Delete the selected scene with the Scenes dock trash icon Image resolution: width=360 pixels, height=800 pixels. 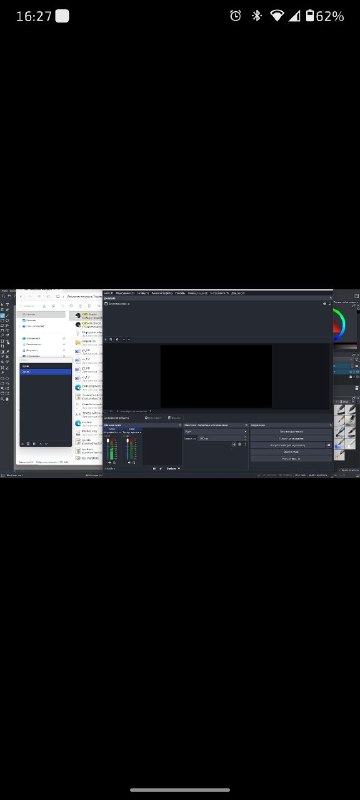click(28, 444)
